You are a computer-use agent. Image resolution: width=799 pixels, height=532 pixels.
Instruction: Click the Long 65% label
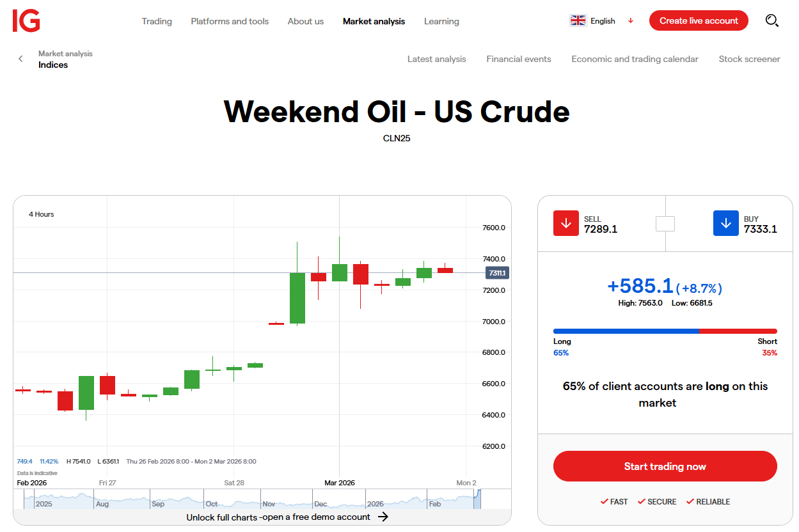pyautogui.click(x=562, y=347)
